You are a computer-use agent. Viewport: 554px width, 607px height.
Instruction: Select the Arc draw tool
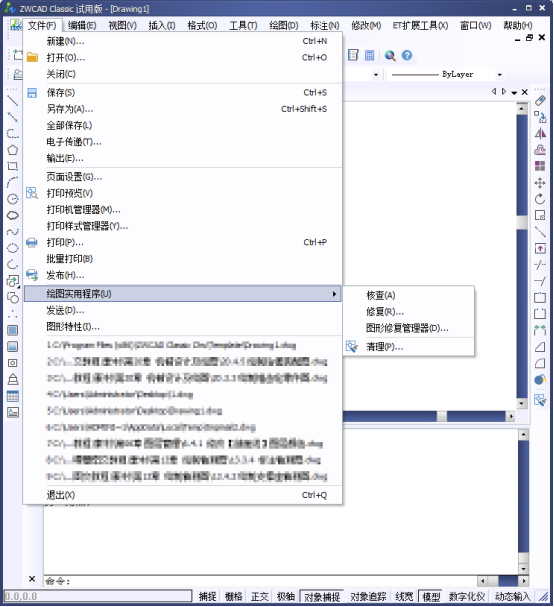click(x=13, y=183)
